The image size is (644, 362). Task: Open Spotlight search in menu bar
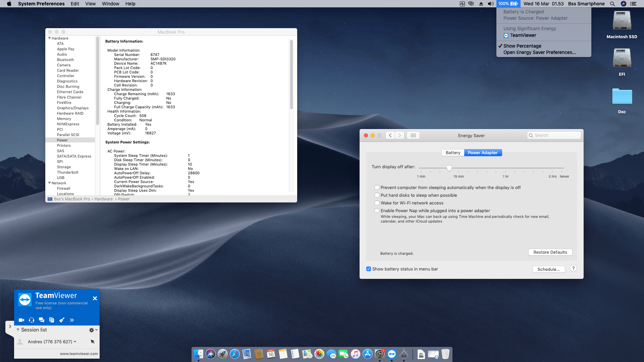612,4
